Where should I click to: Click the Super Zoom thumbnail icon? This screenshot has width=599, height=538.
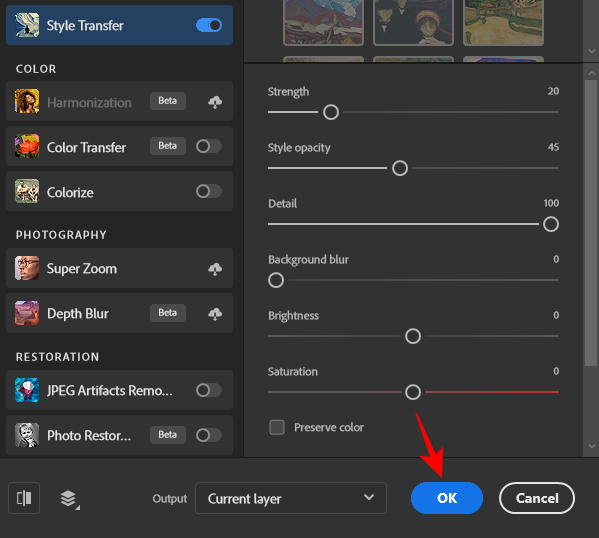pos(27,268)
